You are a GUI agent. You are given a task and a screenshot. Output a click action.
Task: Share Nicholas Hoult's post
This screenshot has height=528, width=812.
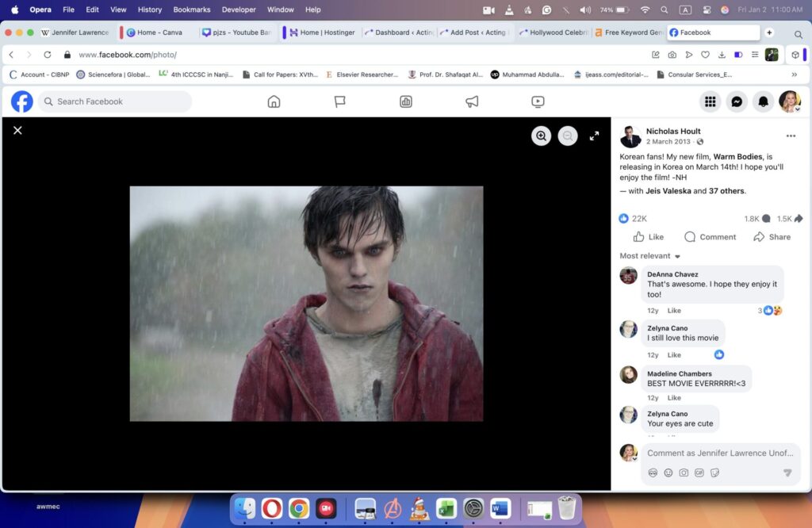772,236
